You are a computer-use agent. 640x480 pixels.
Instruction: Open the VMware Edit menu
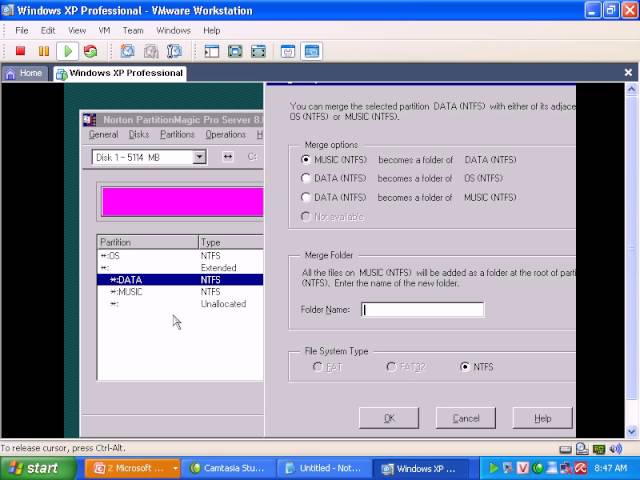coord(48,30)
